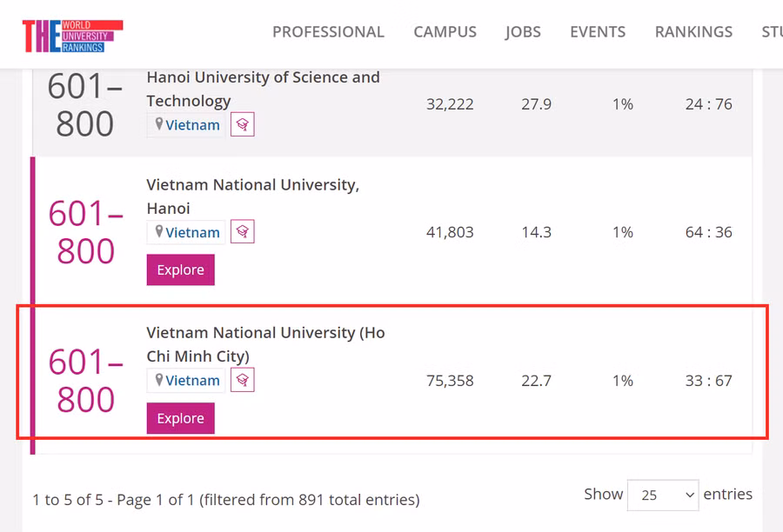
Task: Open the CAMPUS menu
Action: coord(445,32)
